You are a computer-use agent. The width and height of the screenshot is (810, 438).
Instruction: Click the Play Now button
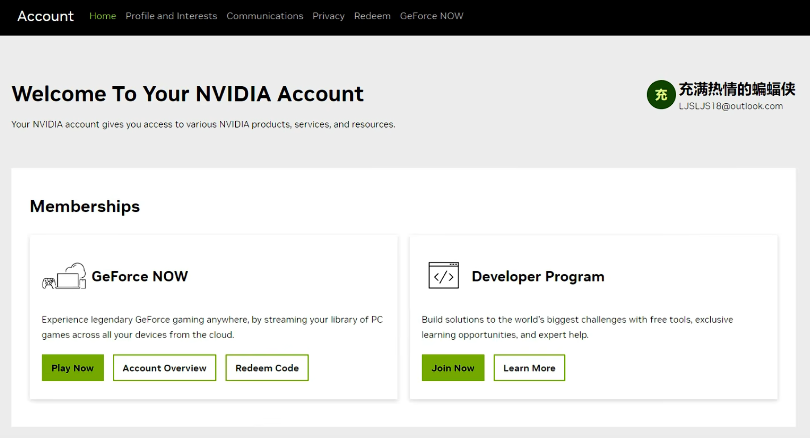coord(73,368)
